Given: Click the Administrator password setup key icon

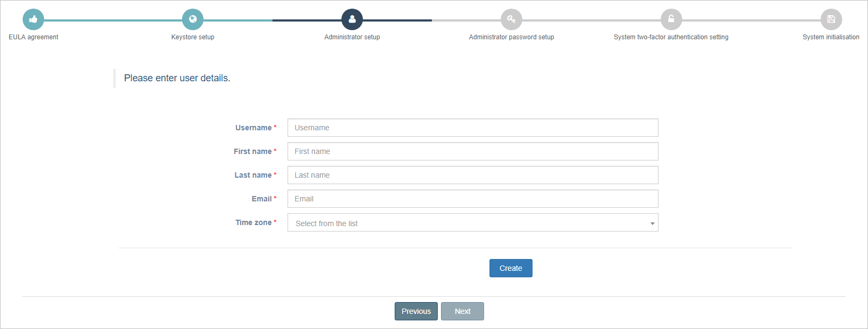Looking at the screenshot, I should pos(512,19).
